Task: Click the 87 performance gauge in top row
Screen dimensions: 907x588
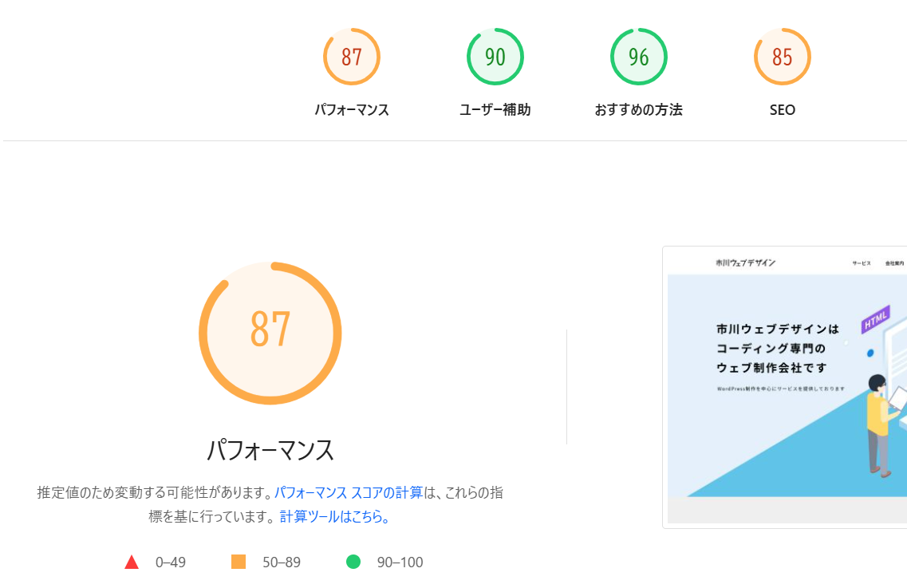Action: pos(351,57)
